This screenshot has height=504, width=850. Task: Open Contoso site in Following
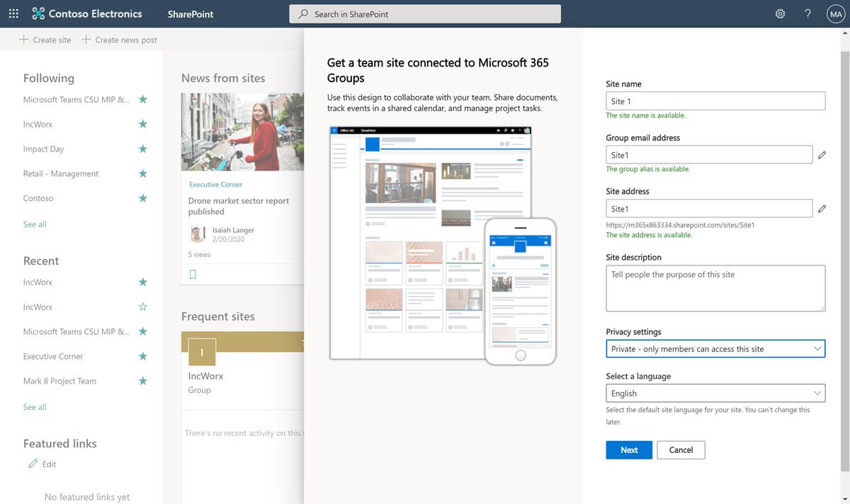click(x=38, y=198)
